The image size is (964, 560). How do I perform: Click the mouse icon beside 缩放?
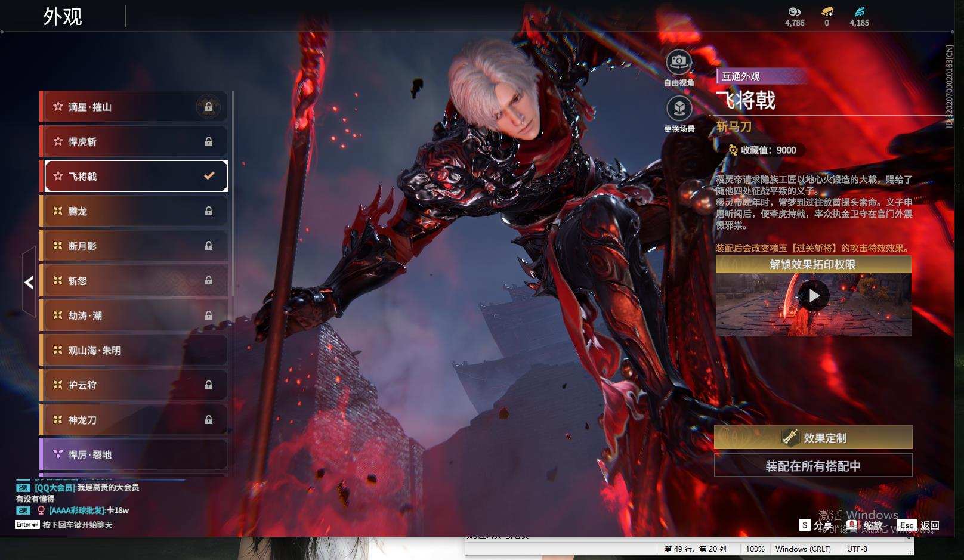[852, 525]
